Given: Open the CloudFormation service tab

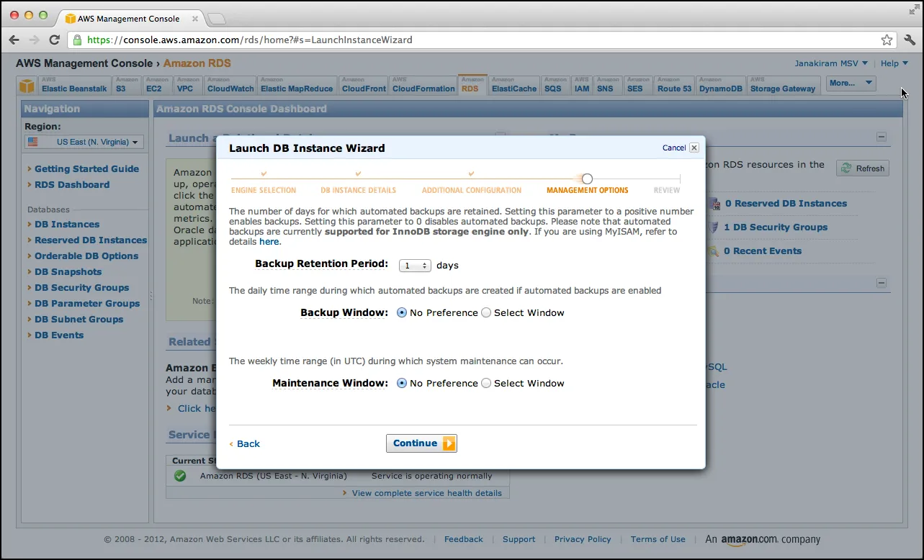Looking at the screenshot, I should (x=423, y=85).
